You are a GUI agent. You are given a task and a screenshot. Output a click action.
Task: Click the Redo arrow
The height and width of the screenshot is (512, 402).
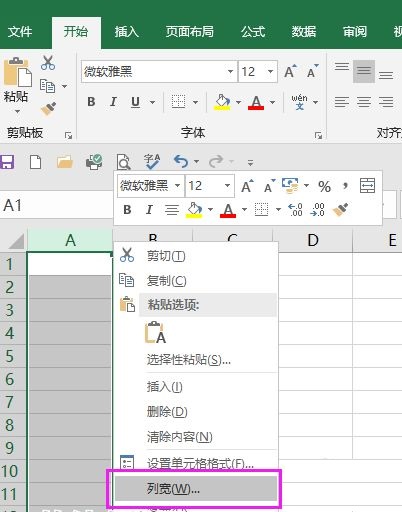[x=216, y=162]
